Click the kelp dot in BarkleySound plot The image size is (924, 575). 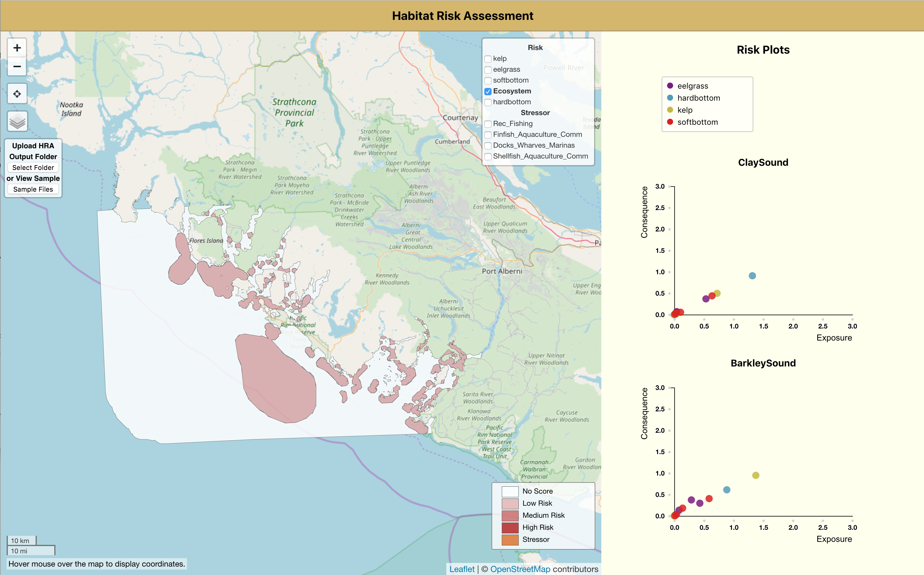click(755, 475)
